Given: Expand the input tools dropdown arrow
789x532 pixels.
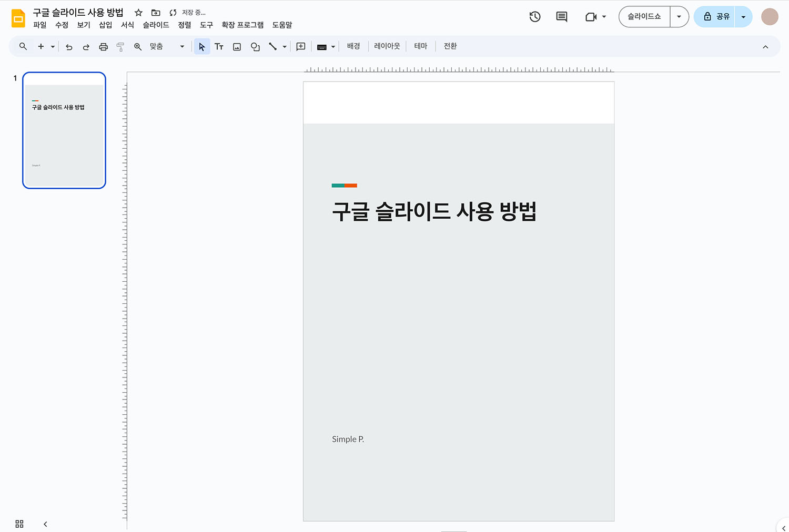Looking at the screenshot, I should pos(333,47).
